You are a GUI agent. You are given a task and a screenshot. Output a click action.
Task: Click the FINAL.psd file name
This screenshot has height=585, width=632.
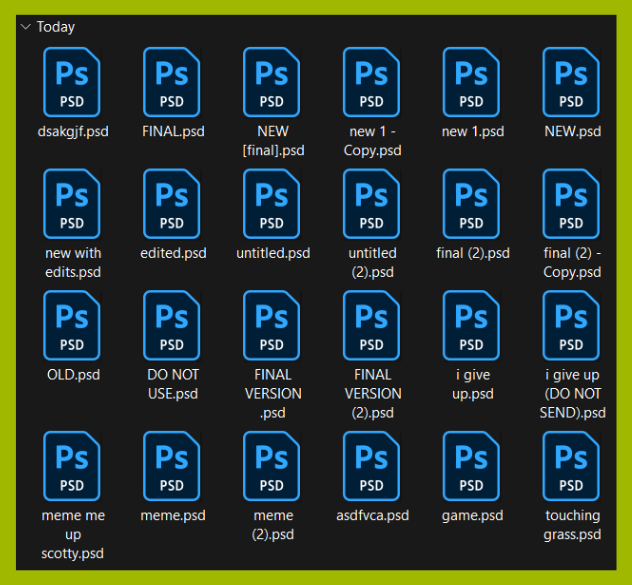[173, 131]
